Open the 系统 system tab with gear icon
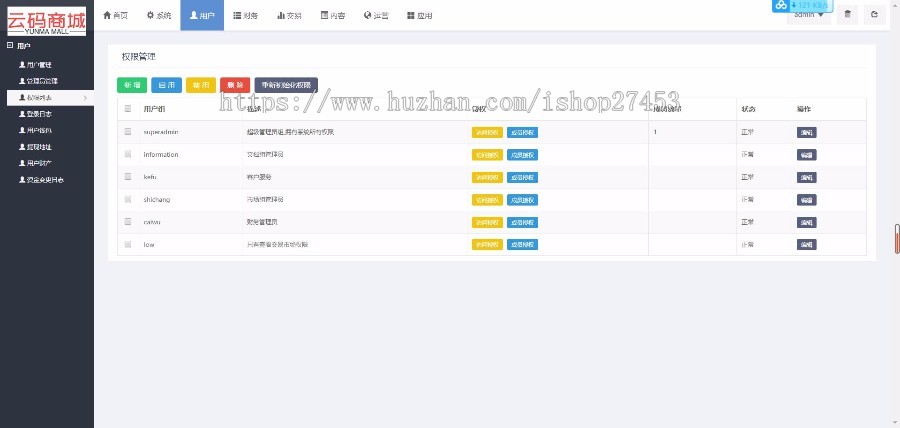This screenshot has height=428, width=900. pos(158,15)
